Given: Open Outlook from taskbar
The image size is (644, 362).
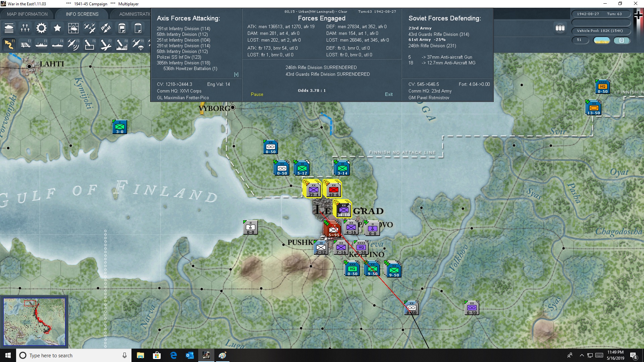Looking at the screenshot, I should [190, 355].
